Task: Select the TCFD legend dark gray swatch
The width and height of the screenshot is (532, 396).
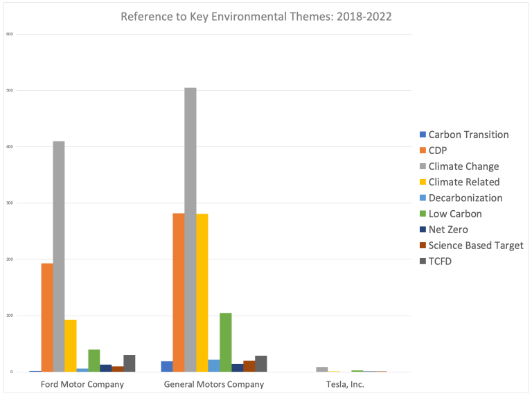Action: (x=423, y=261)
